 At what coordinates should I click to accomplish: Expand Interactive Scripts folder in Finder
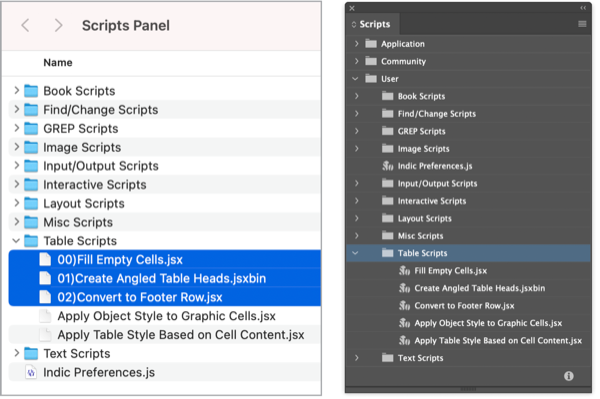click(16, 184)
